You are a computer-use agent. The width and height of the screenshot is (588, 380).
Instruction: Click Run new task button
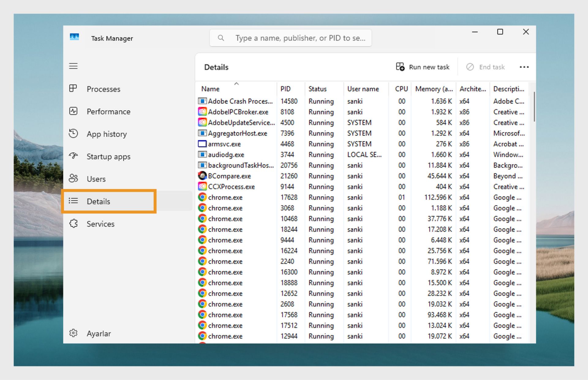click(422, 67)
